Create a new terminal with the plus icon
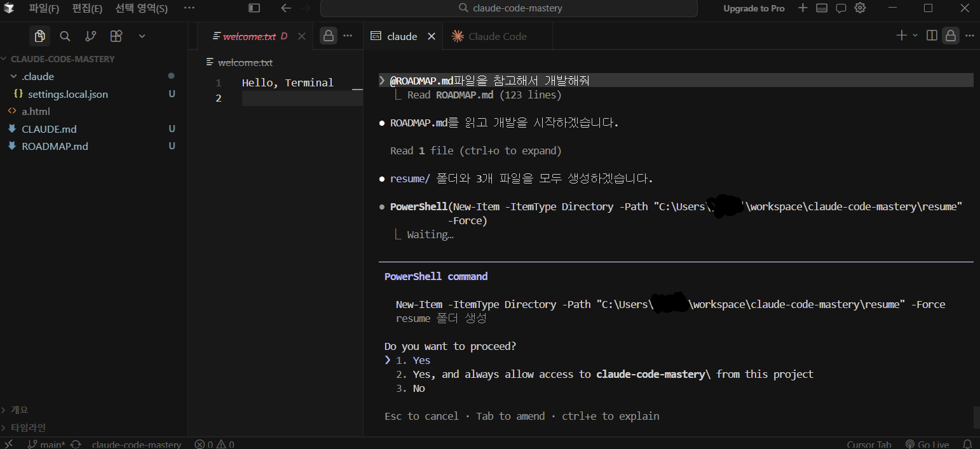This screenshot has height=449, width=980. (901, 36)
